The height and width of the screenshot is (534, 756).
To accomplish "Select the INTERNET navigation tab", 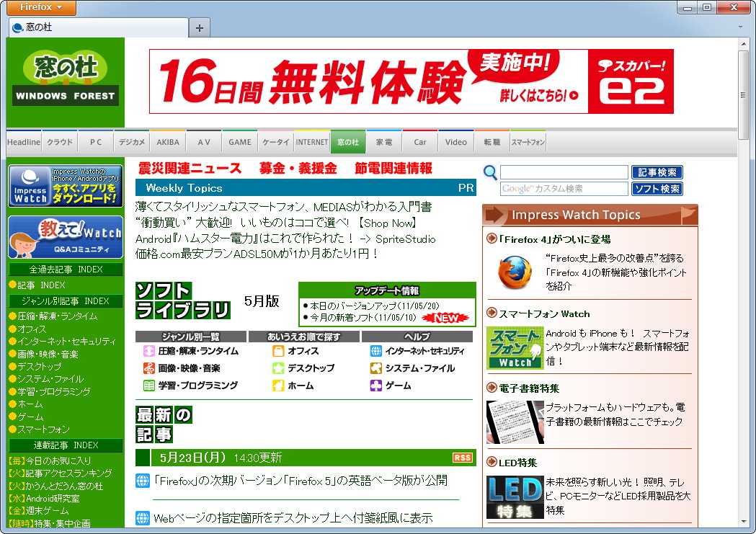I will click(311, 141).
